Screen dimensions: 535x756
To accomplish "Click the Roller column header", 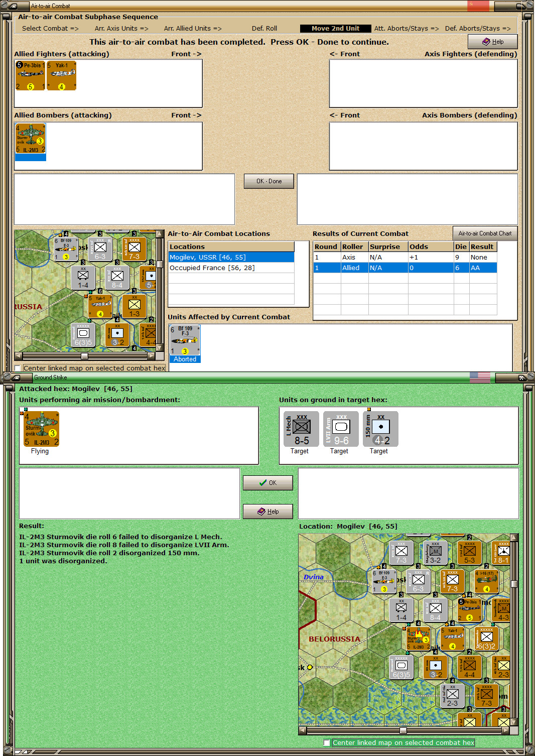I will coord(355,246).
